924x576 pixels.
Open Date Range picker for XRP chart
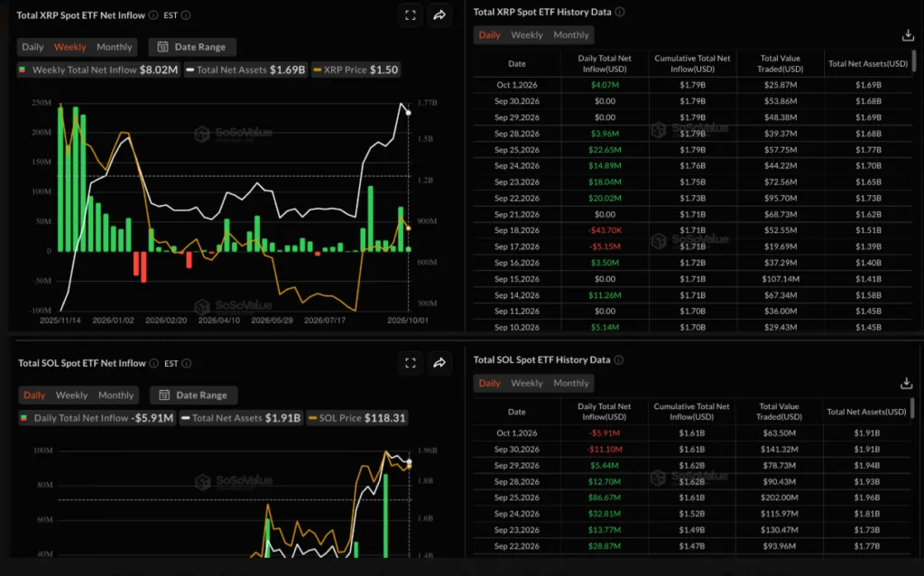point(193,47)
